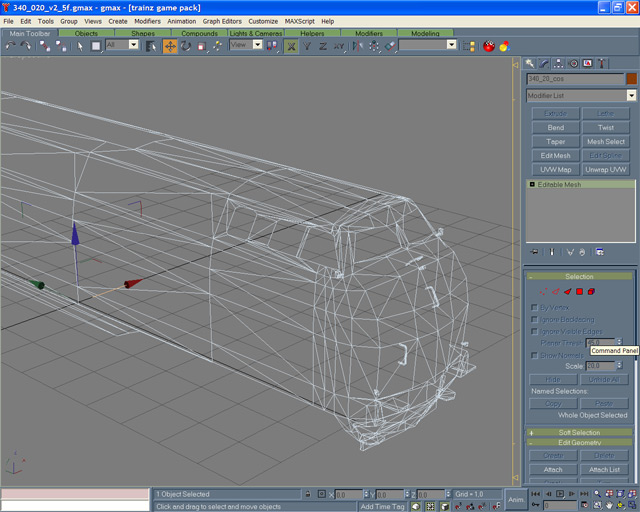Choose Element sub-object selection level
The height and width of the screenshot is (512, 640).
591,291
